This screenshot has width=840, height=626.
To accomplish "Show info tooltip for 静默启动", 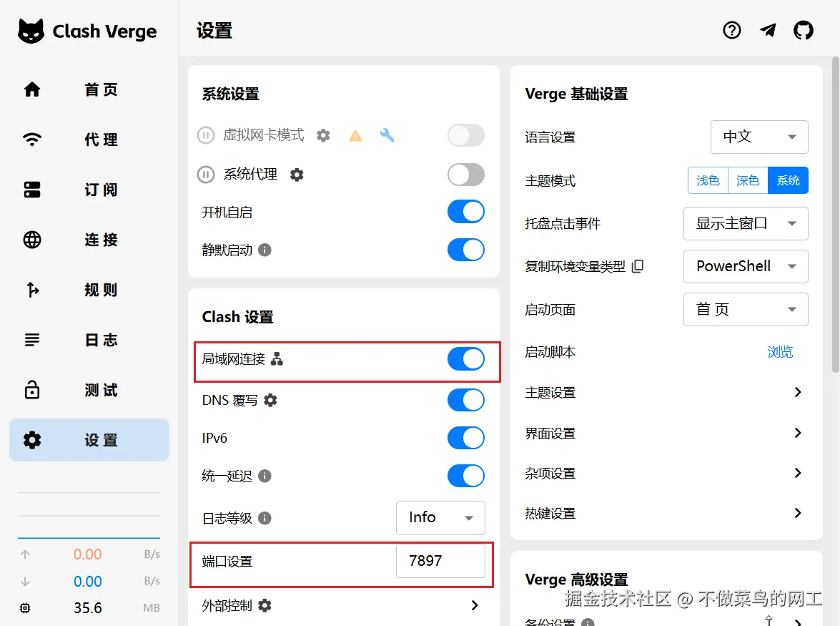I will pyautogui.click(x=265, y=250).
